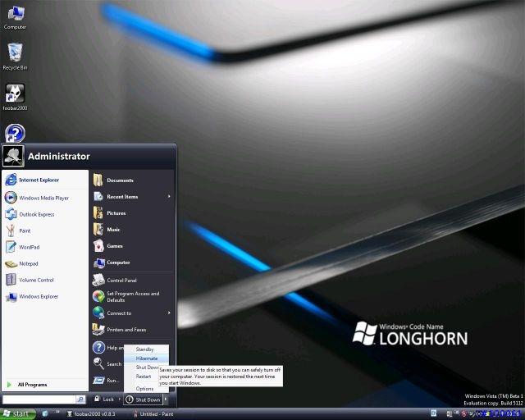The image size is (525, 420).
Task: Open Computer in the Start menu right pane
Action: point(132,262)
